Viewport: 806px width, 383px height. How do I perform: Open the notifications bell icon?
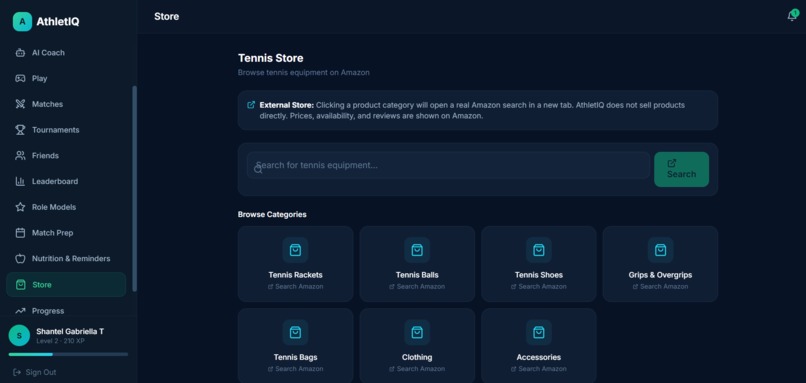tap(792, 16)
